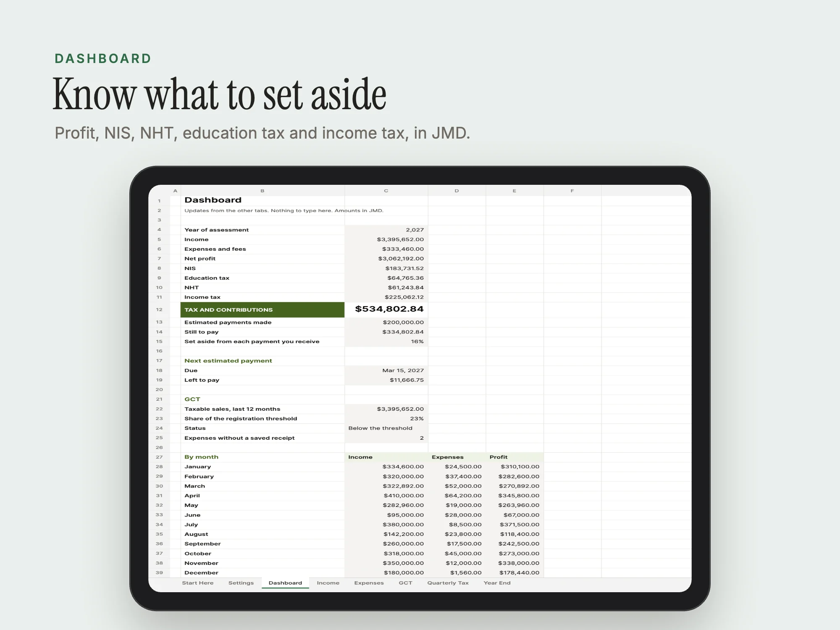
Task: Click the By month heading cell
Action: [x=262, y=457]
